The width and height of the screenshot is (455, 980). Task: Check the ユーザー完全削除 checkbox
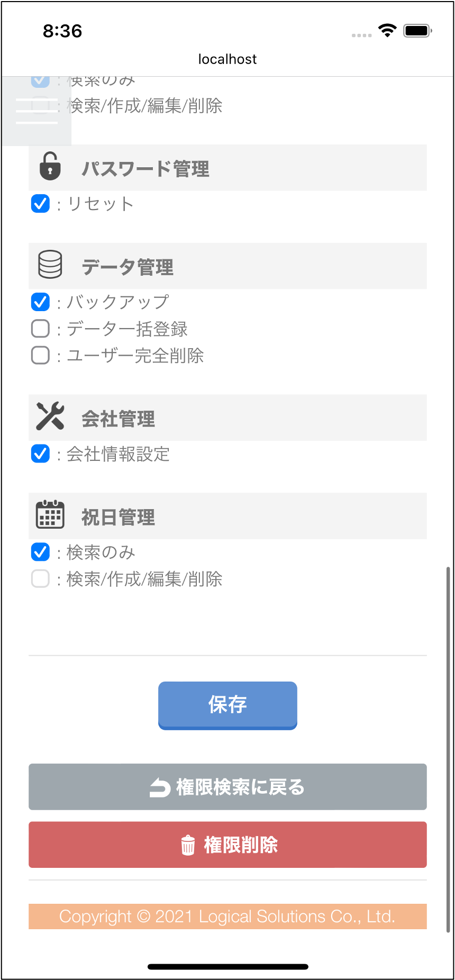pyautogui.click(x=41, y=355)
